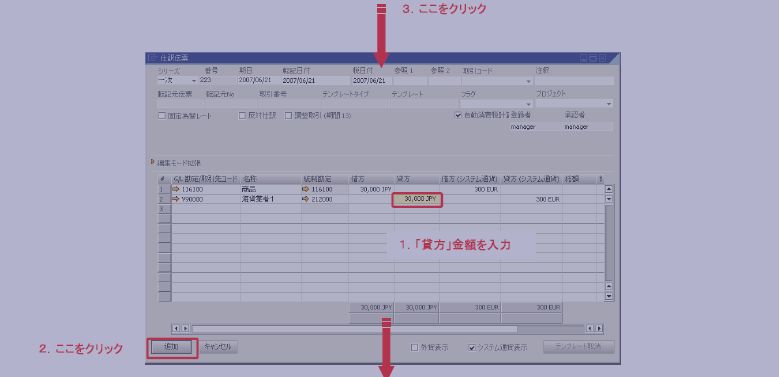Viewport: 779px width, 377px height.
Task: Click the 追加 button
Action: (x=171, y=347)
